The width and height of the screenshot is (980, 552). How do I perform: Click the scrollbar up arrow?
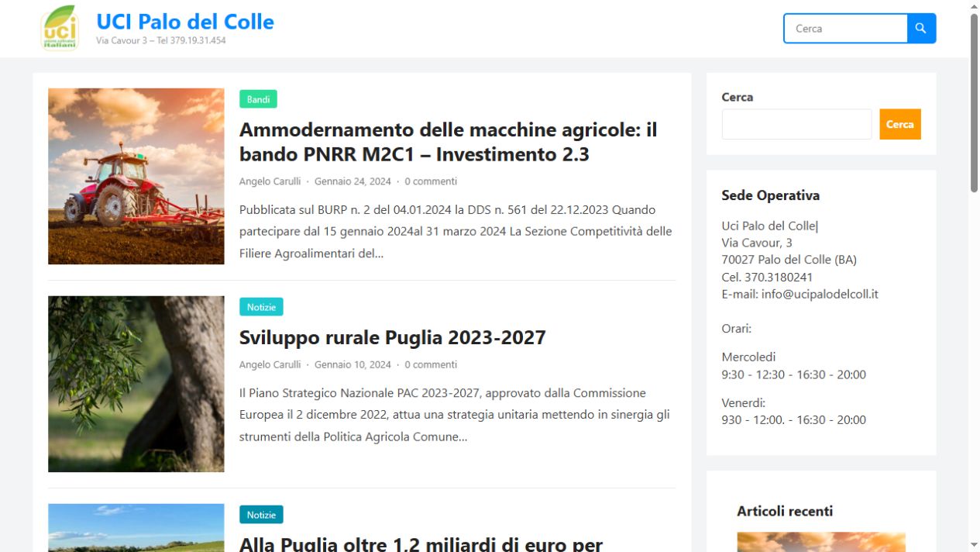point(974,6)
